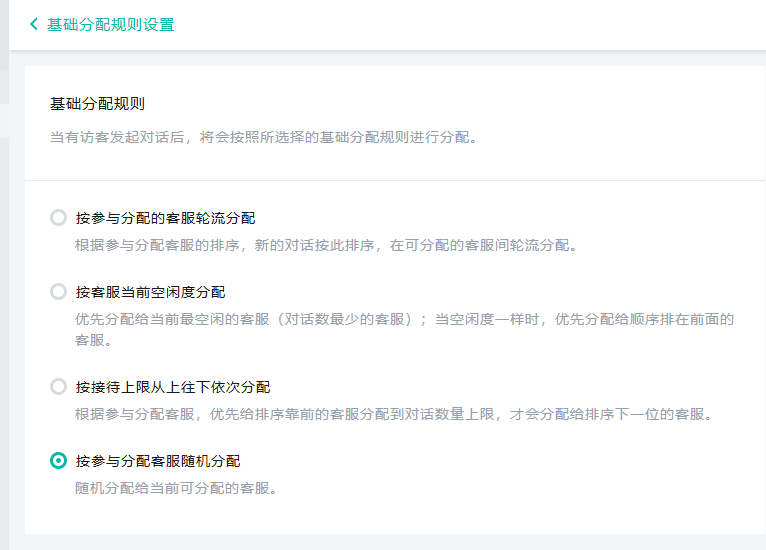Select the 按客服当前空闲度分配 radio button

click(58, 292)
